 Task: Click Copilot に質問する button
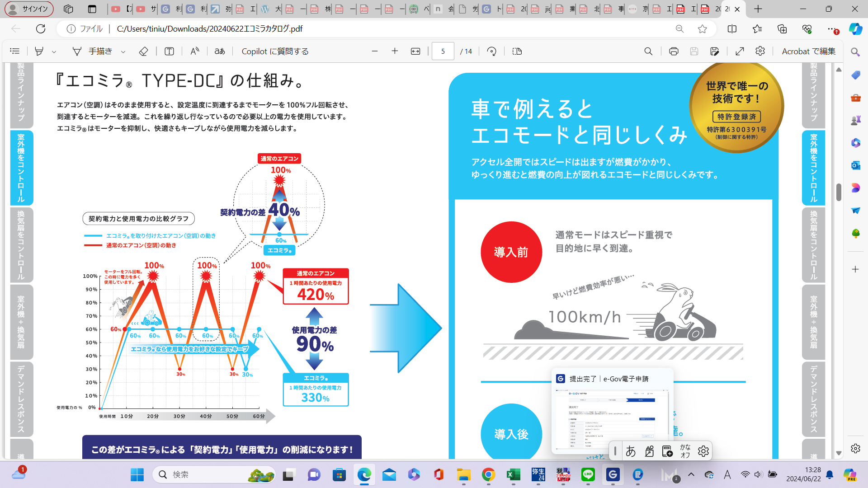[275, 52]
